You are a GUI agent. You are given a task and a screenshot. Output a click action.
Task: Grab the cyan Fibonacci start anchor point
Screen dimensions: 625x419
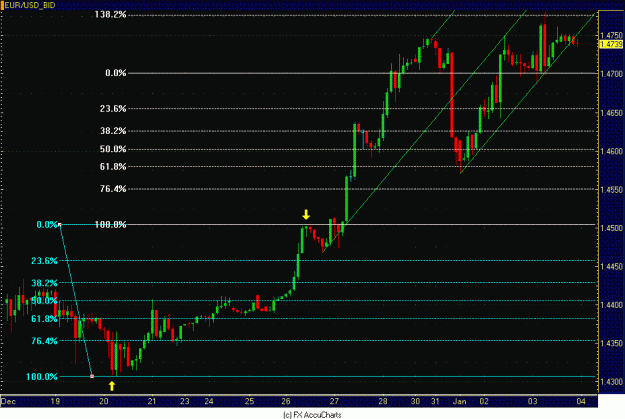(x=60, y=225)
